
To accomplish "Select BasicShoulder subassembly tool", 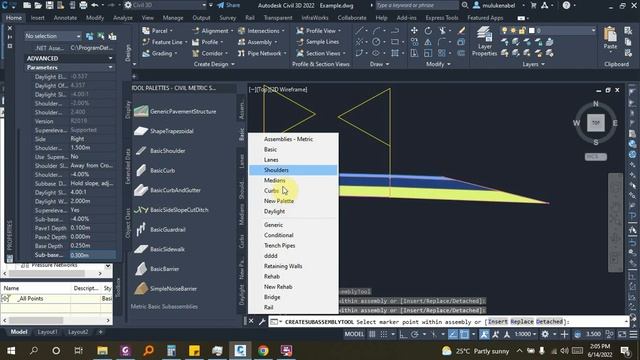I will click(x=160, y=151).
